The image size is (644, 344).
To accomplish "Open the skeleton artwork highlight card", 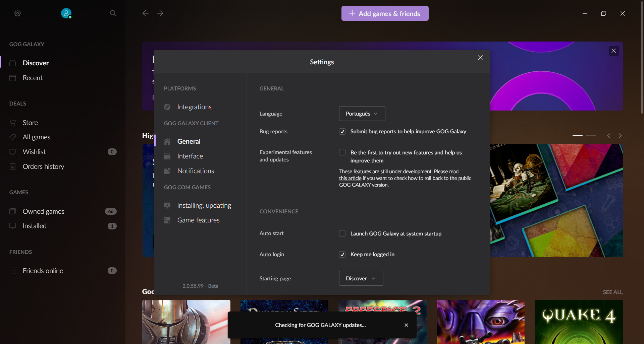I will pos(556,201).
